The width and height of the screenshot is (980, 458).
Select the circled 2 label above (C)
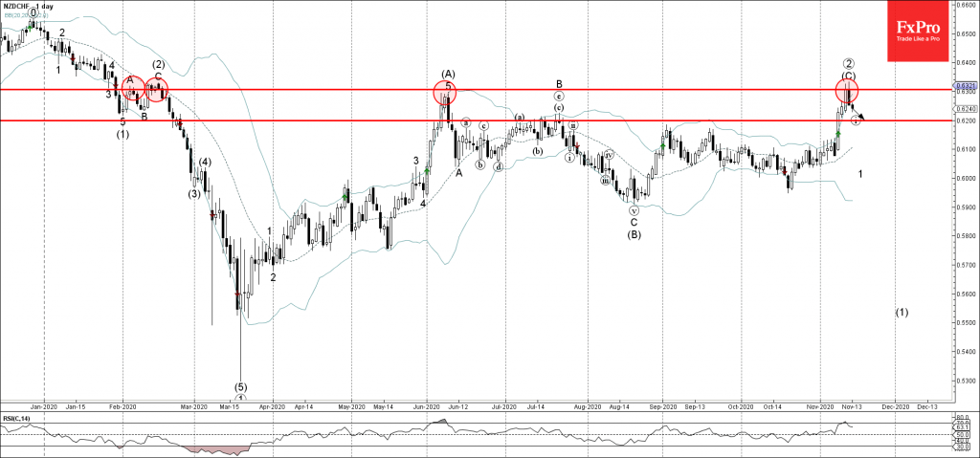tap(849, 64)
